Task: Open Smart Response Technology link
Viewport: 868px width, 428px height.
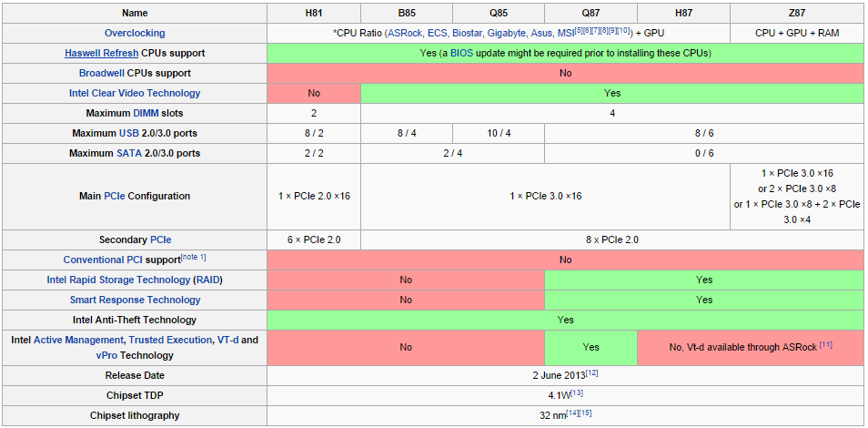Action: [135, 300]
